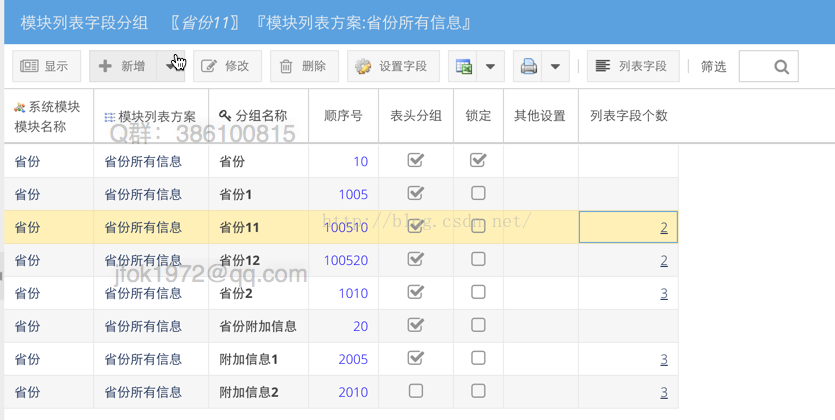
Task: Sort by 模块列表方案 column header
Action: (x=151, y=116)
